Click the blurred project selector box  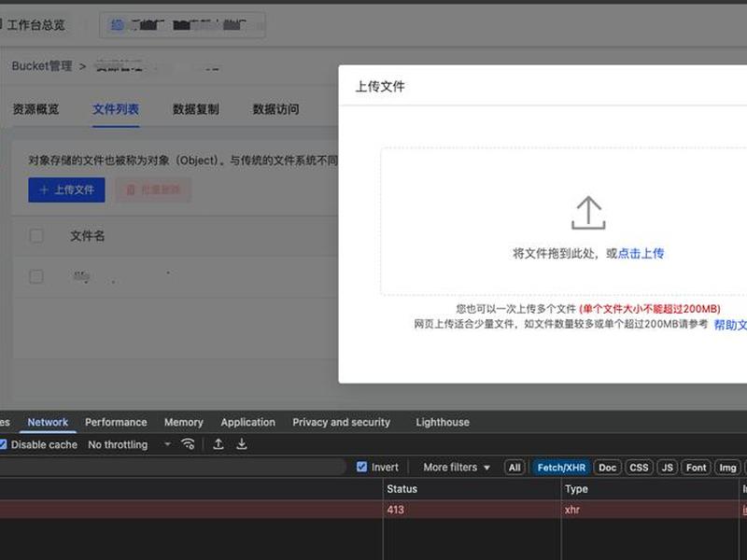pos(182,25)
